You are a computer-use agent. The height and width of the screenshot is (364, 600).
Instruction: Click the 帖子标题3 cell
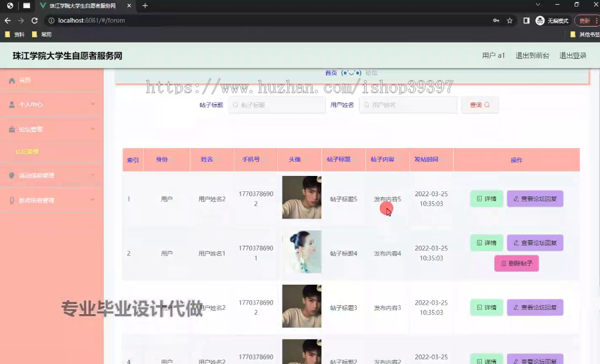click(x=343, y=308)
